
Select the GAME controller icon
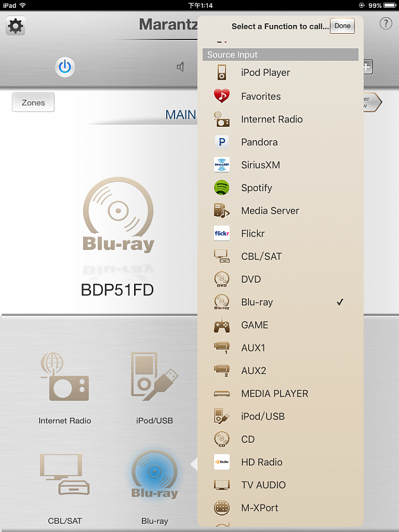[222, 325]
